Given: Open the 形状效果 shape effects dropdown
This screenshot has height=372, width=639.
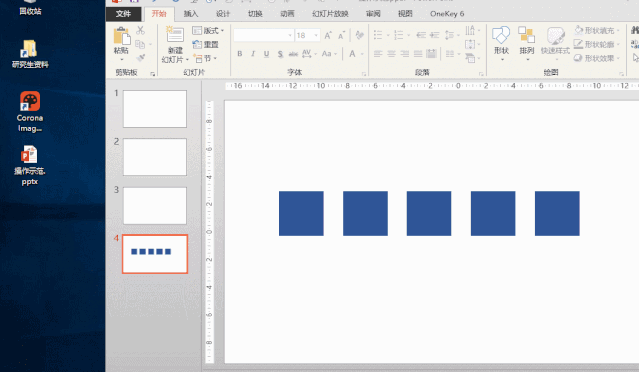Looking at the screenshot, I should (x=597, y=58).
